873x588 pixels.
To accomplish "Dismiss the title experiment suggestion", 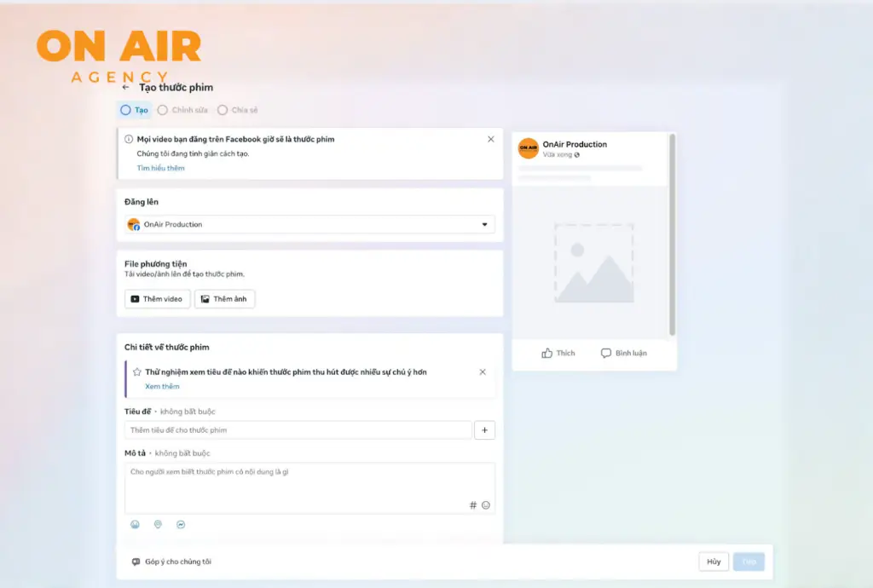I will tap(483, 372).
